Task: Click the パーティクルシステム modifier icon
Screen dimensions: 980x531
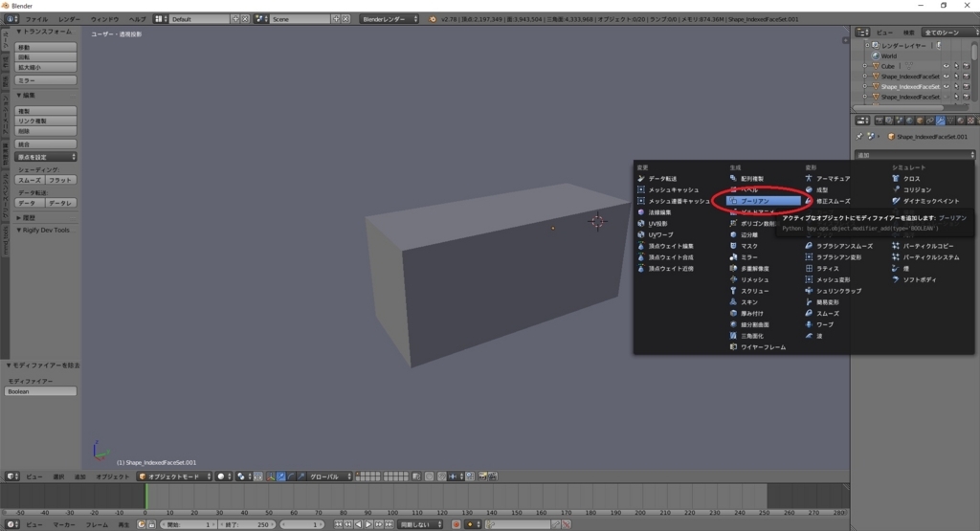Action: point(896,257)
